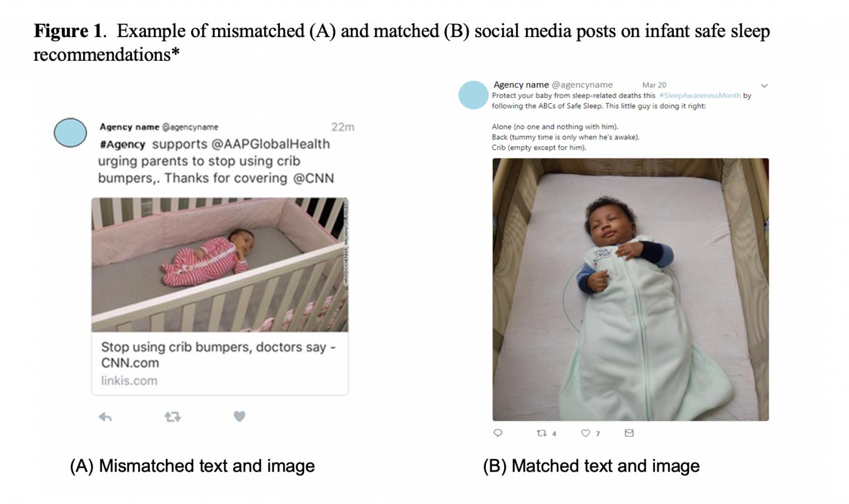Open agency avatar on the 22m tweet

pyautogui.click(x=70, y=132)
